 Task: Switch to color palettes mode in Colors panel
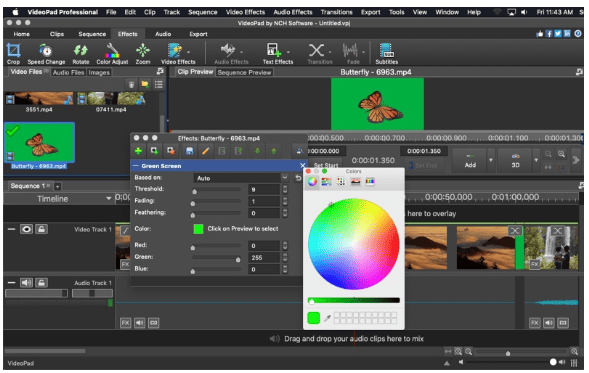point(341,182)
